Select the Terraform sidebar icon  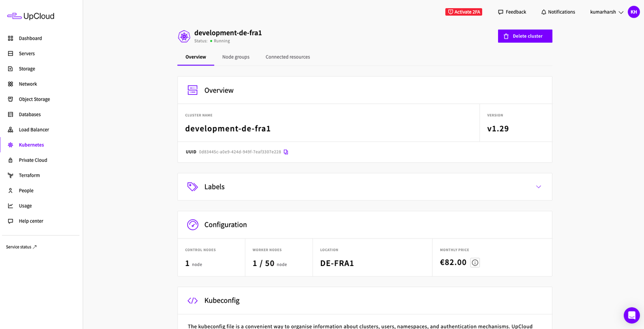(x=11, y=175)
